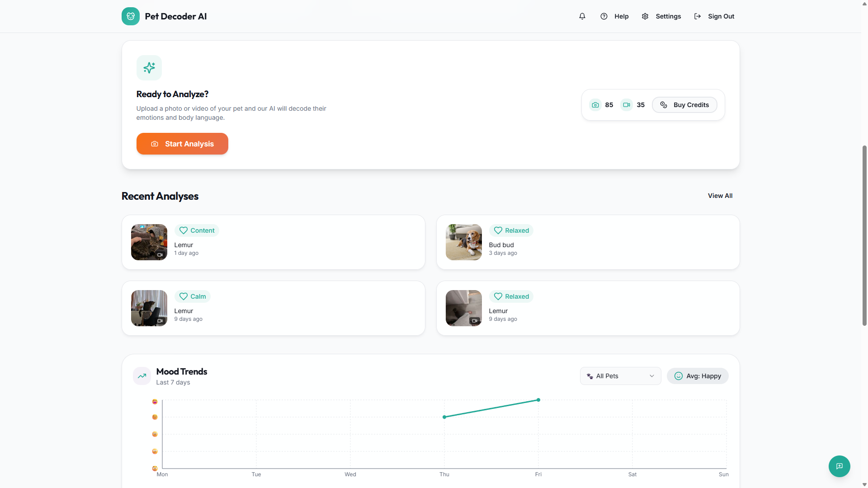Screen dimensions: 868x488
Task: Click the video icon showing 35 video credits
Action: (x=626, y=104)
